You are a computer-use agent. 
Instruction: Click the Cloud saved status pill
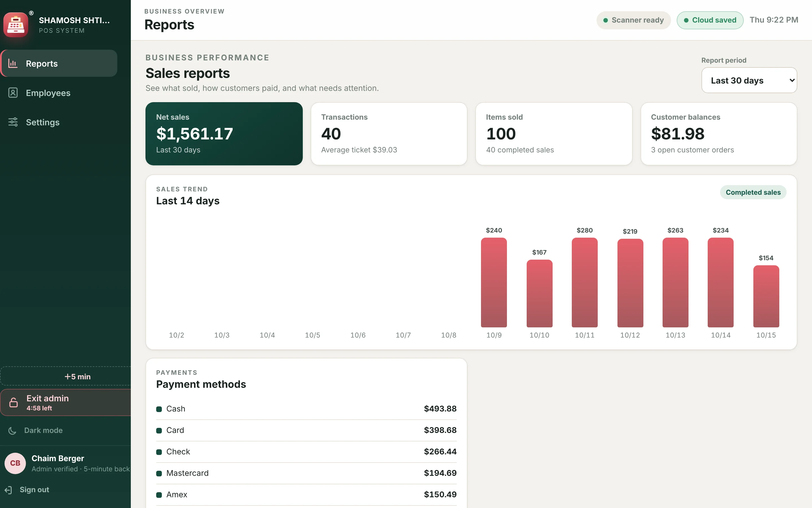710,20
